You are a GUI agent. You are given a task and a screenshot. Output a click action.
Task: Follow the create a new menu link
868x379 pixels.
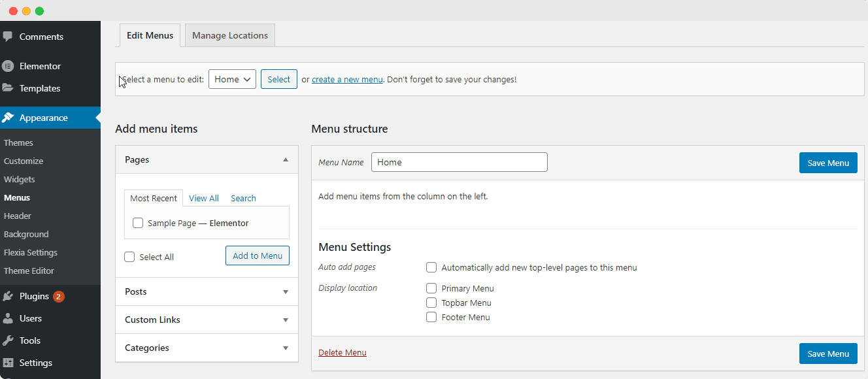tap(347, 79)
